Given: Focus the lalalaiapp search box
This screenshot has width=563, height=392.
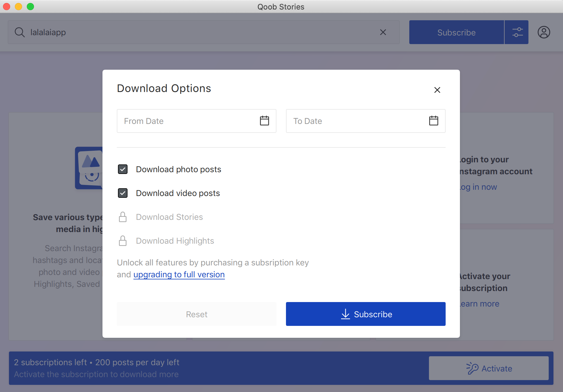Looking at the screenshot, I should [x=204, y=32].
